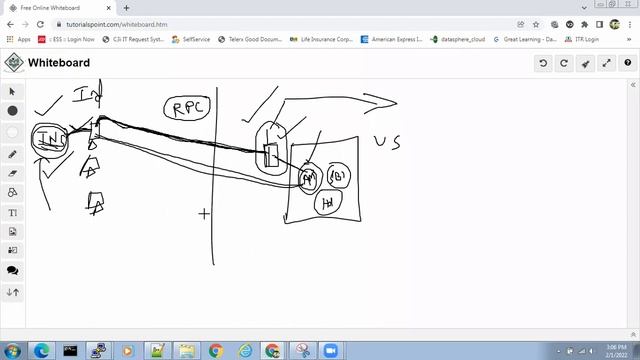Open the Windows Start menu
Viewport: 640px width, 360px height.
12,351
